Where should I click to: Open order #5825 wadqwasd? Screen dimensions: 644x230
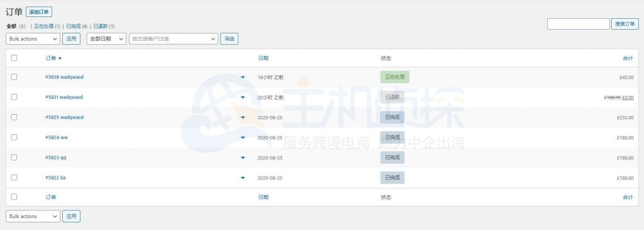(65, 117)
